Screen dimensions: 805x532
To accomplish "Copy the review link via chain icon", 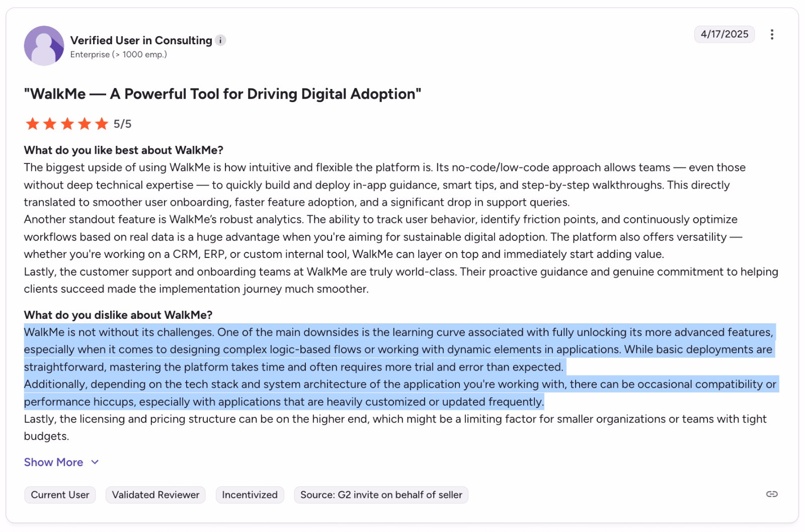I will [x=772, y=494].
